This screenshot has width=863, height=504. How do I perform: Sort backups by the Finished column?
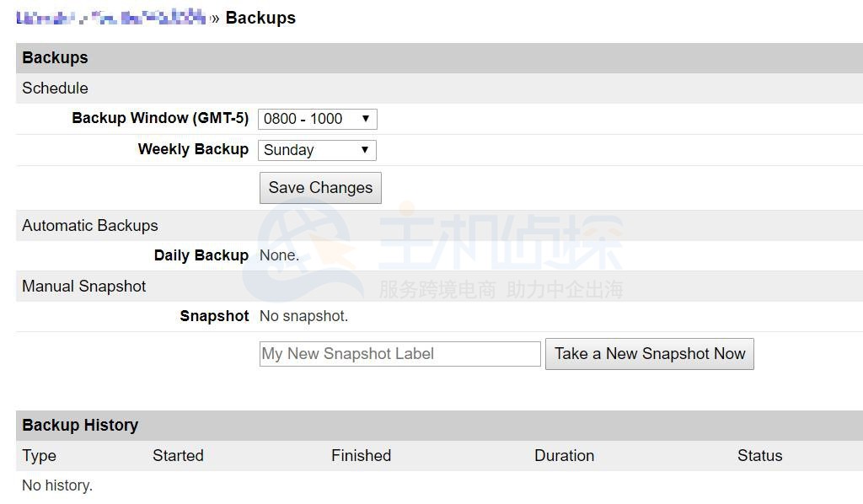pyautogui.click(x=361, y=455)
